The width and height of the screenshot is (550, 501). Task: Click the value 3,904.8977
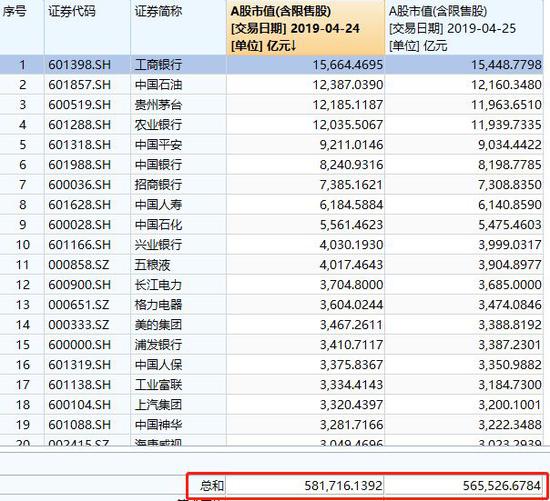click(x=510, y=265)
